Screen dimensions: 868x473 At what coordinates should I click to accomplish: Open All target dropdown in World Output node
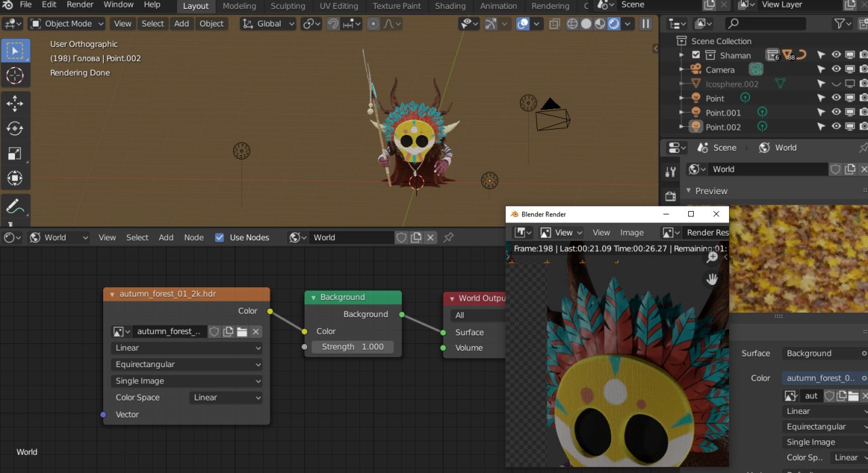(479, 315)
